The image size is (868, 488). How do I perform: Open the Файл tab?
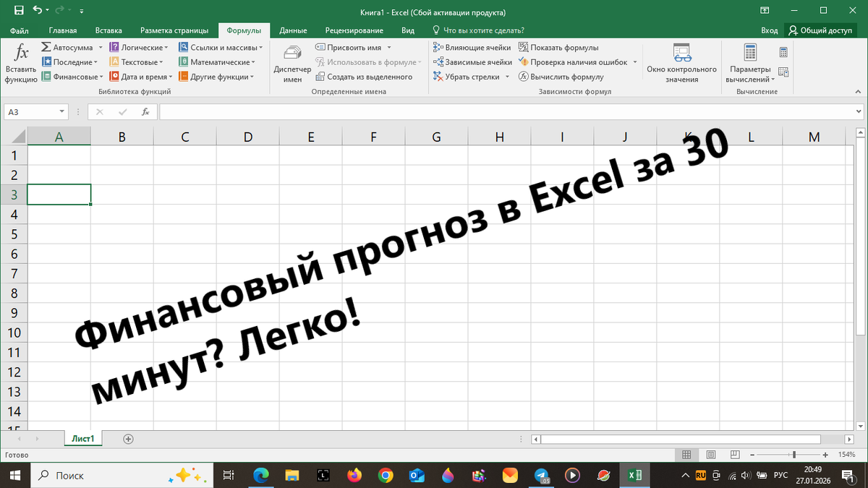click(x=20, y=30)
